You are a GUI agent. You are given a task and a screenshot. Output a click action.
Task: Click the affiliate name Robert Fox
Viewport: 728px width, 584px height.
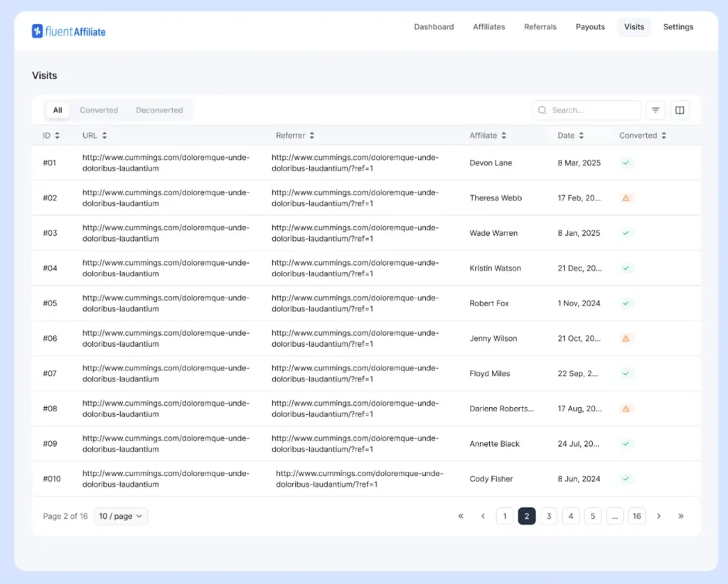coord(489,303)
